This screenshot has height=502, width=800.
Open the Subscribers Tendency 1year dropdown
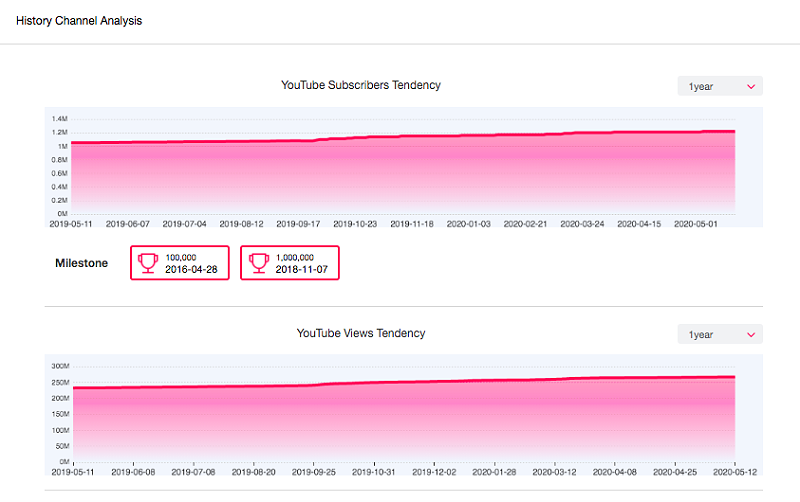coord(719,87)
